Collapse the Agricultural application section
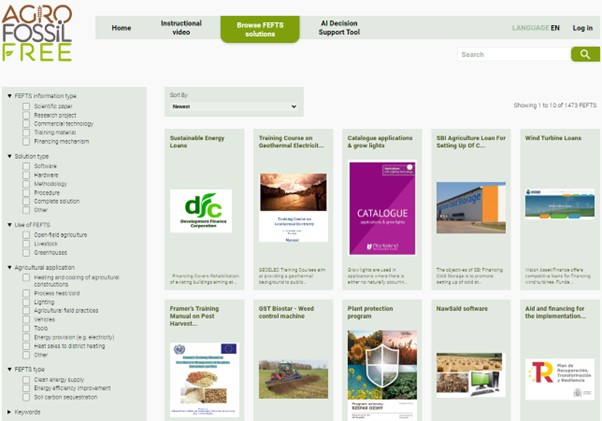 click(x=10, y=267)
